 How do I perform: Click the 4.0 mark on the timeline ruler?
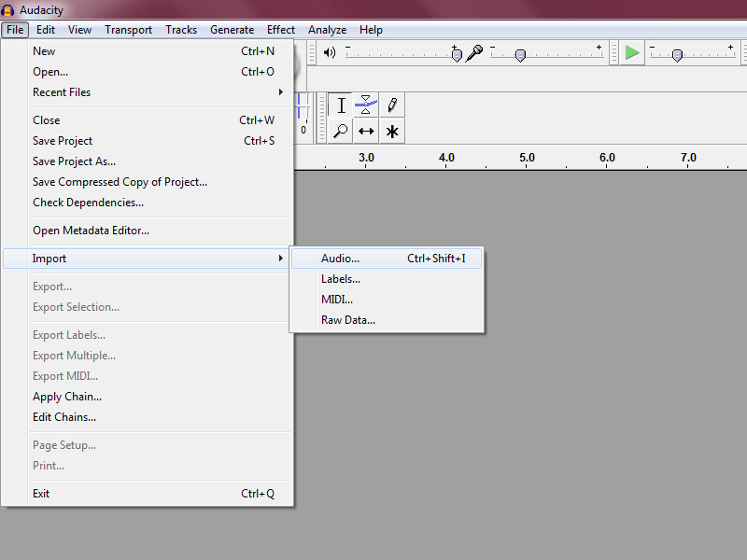tap(446, 158)
